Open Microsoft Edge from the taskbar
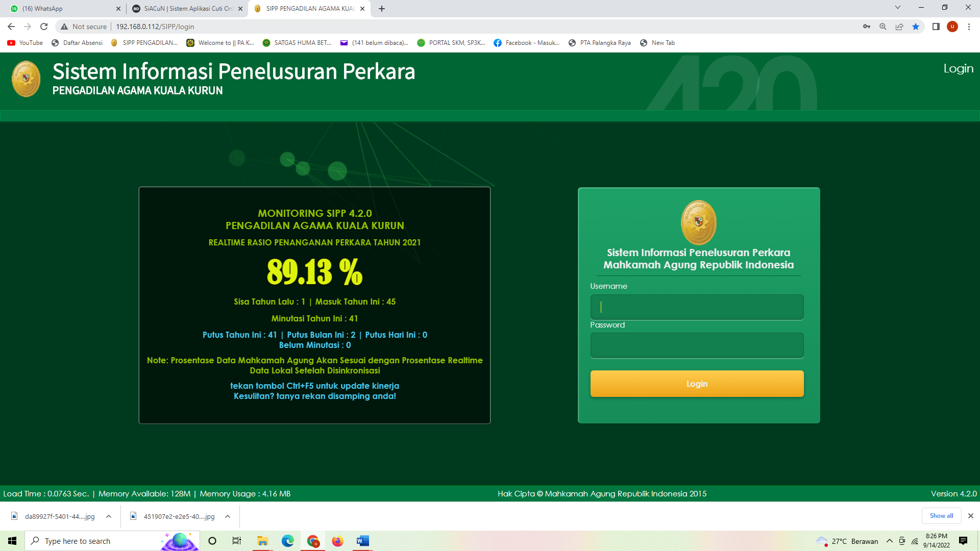Image resolution: width=980 pixels, height=551 pixels. [287, 541]
